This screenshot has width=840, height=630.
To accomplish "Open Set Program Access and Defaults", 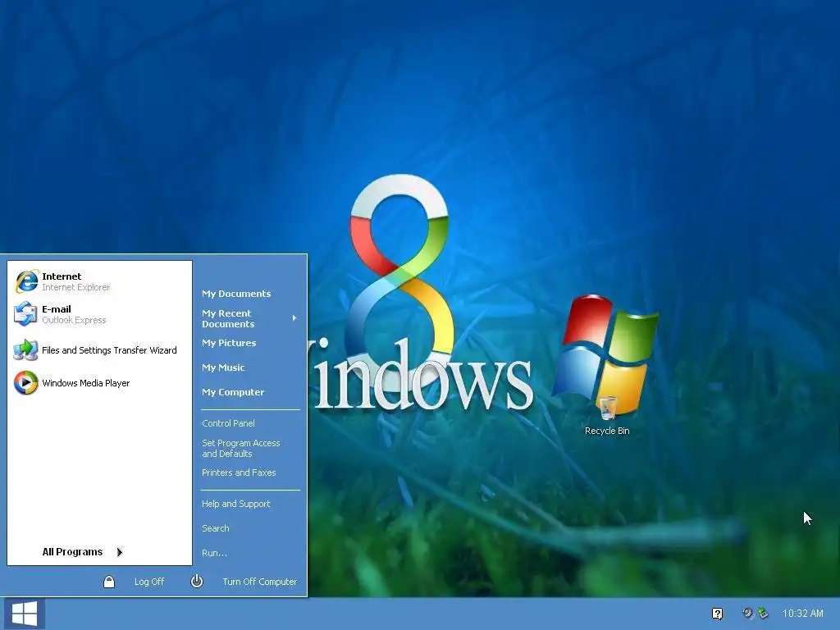I will pyautogui.click(x=240, y=449).
